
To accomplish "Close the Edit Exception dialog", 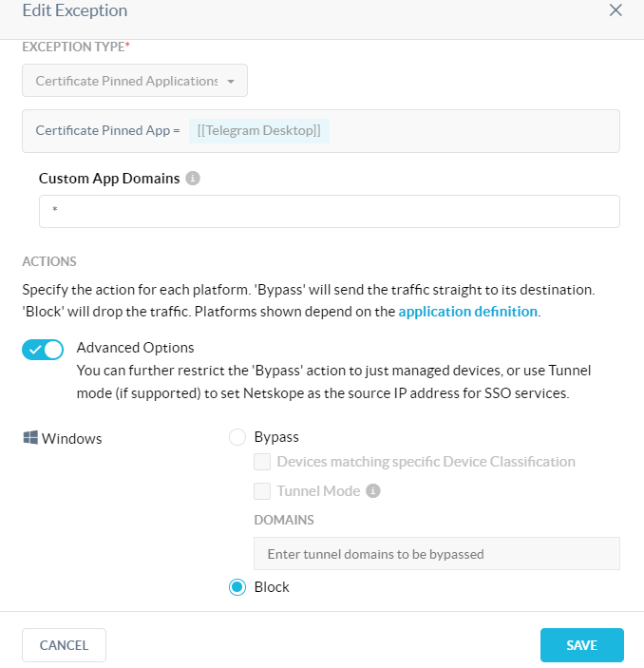I will 616,10.
